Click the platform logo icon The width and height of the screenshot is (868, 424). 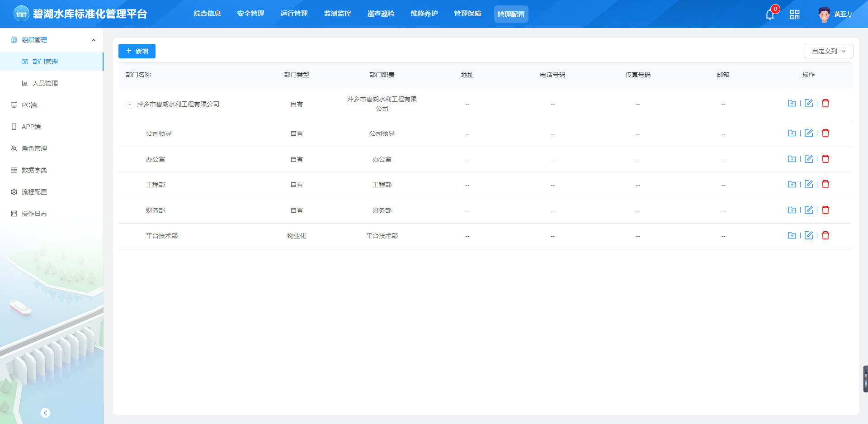(21, 14)
